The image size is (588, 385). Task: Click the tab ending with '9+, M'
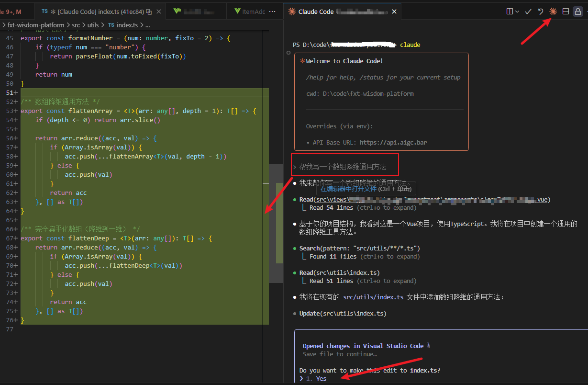point(18,11)
